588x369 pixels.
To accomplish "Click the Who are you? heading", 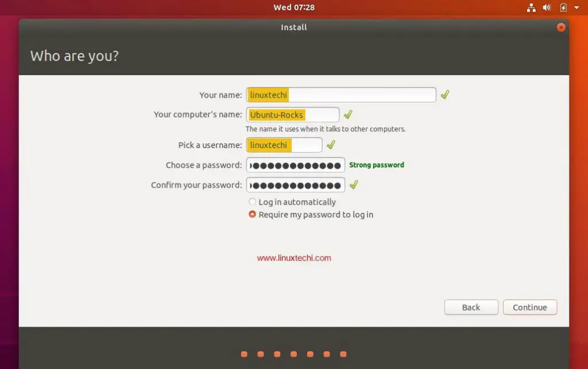I will tap(74, 56).
